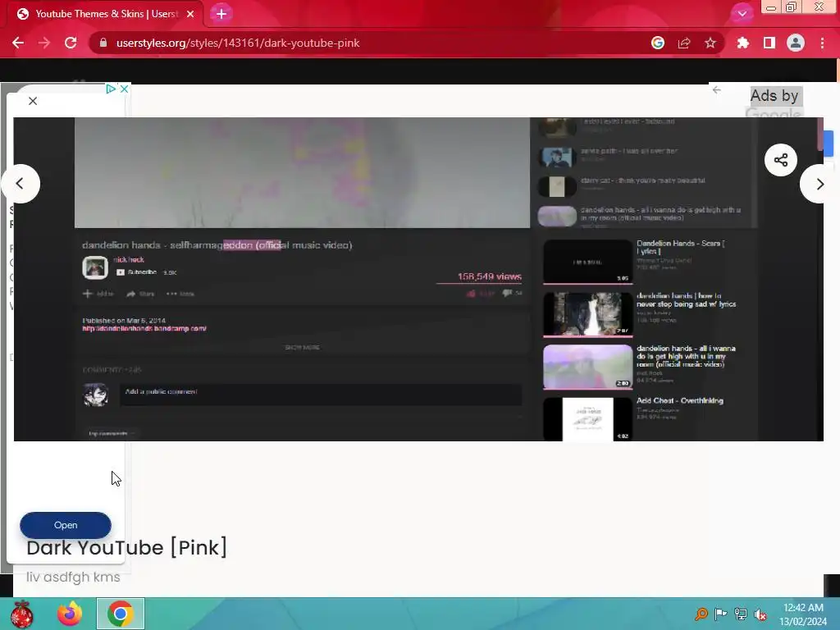Open the AdChoices triangle icon
Image resolution: width=840 pixels, height=630 pixels.
(111, 89)
